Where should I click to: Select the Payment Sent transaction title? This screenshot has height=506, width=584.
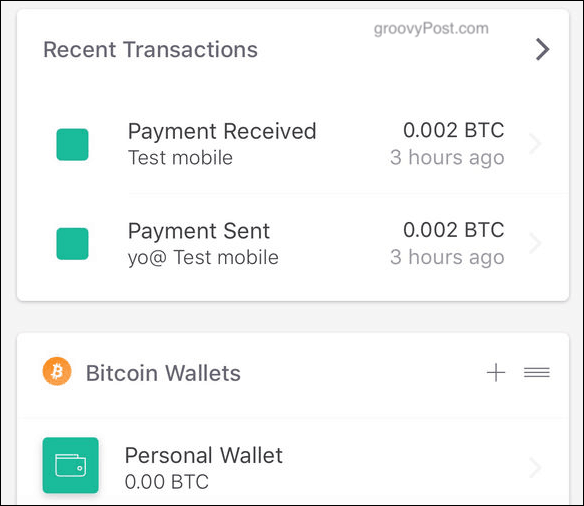click(199, 231)
